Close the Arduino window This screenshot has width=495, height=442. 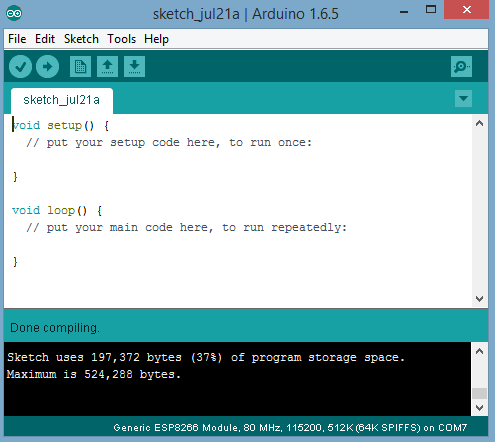click(x=467, y=10)
